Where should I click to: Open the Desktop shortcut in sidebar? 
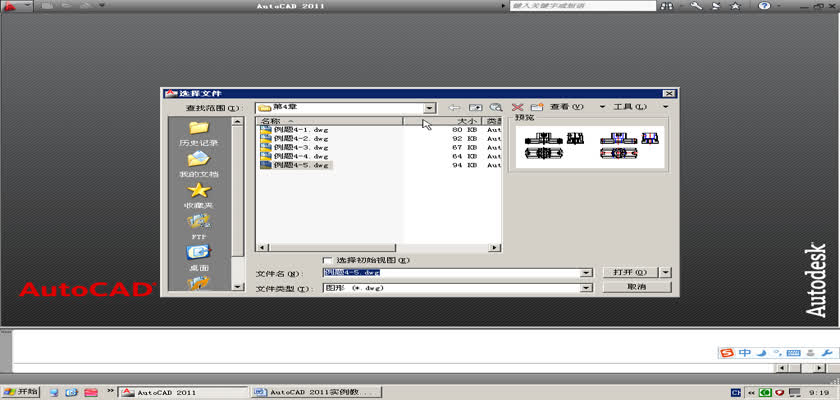coord(199,257)
